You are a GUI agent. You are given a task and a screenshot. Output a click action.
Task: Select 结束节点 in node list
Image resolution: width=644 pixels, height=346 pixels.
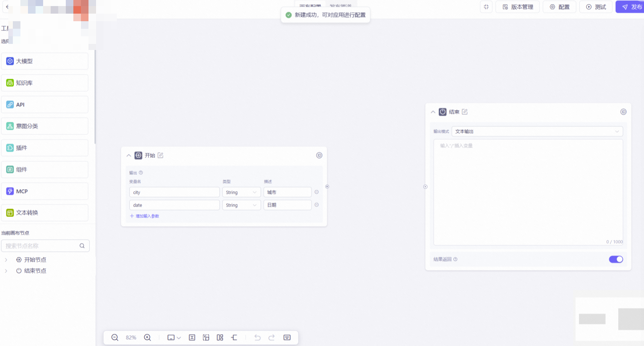click(x=35, y=271)
